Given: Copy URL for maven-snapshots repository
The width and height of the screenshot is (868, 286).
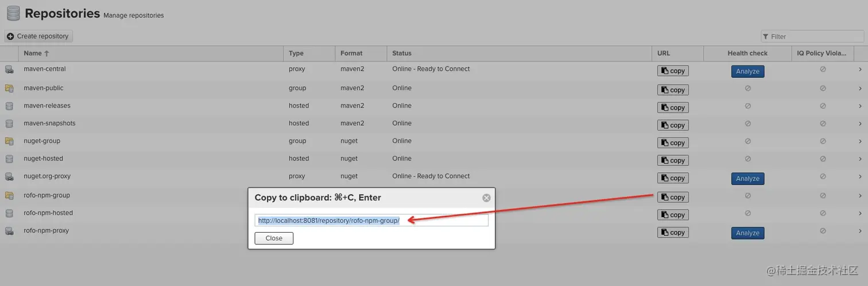Looking at the screenshot, I should 673,125.
